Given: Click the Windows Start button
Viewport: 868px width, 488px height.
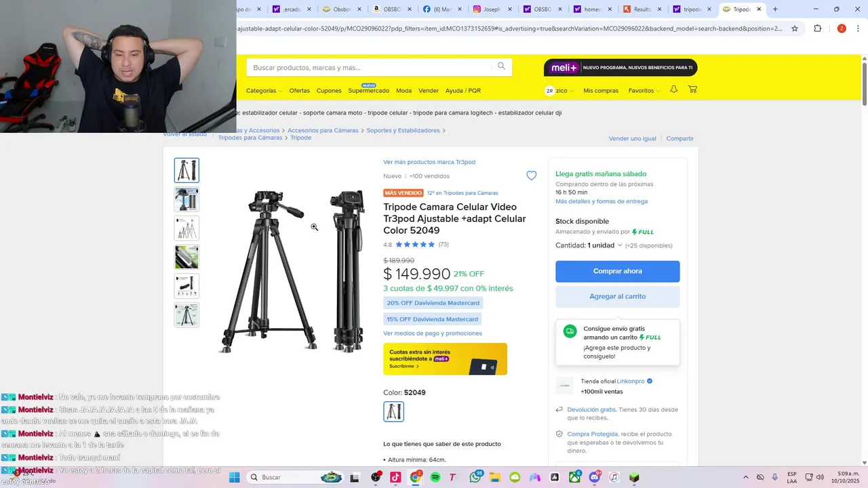Looking at the screenshot, I should click(234, 477).
